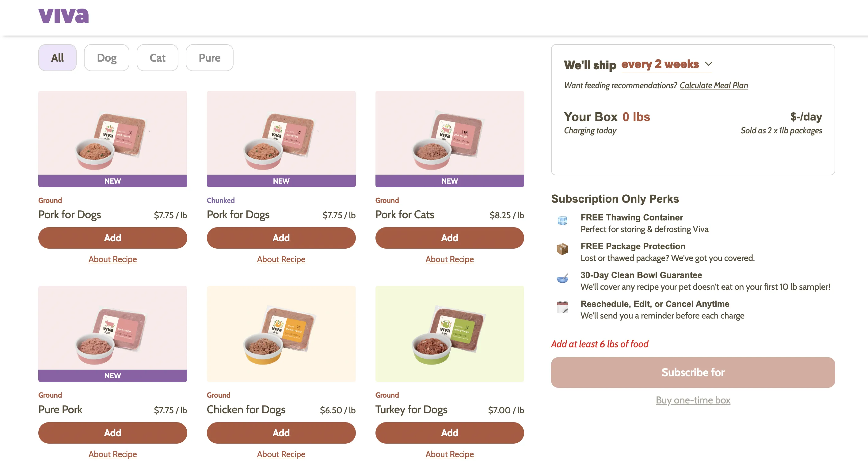Switch to the Cat filter
Viewport: 868px width, 466px height.
tap(157, 58)
